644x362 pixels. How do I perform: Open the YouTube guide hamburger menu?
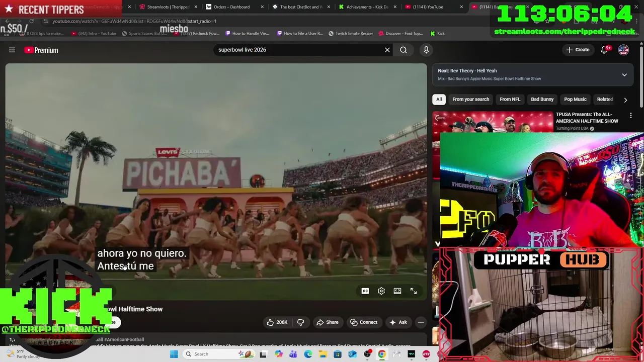click(x=12, y=50)
